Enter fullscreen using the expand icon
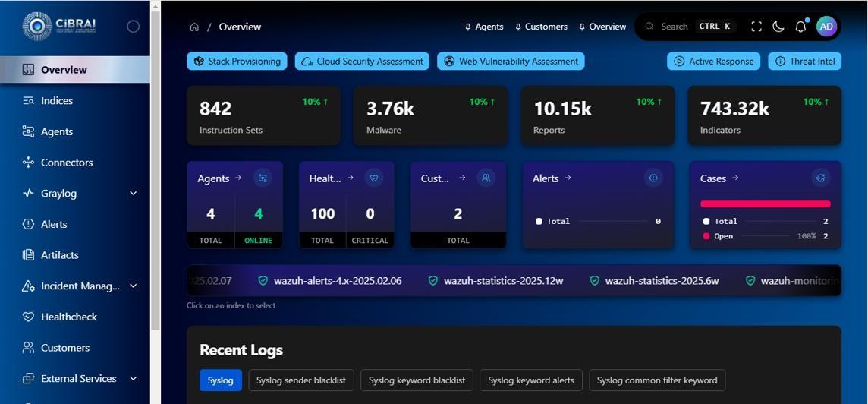The height and width of the screenshot is (404, 868). point(756,27)
